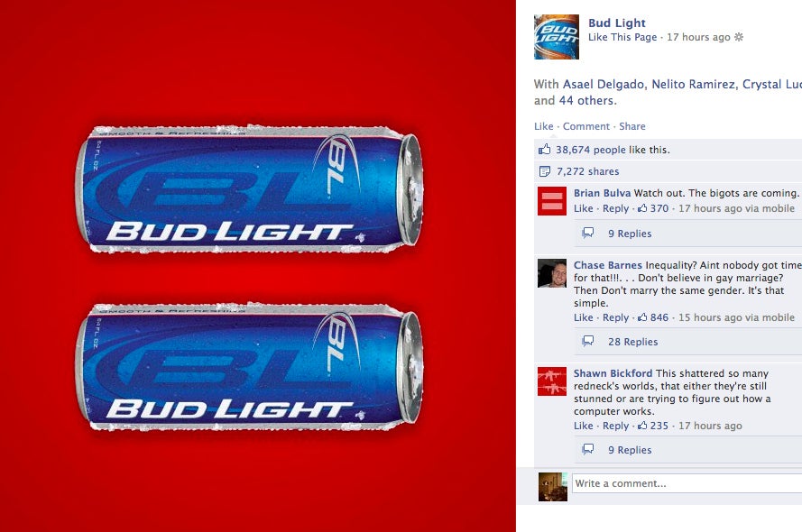Click Comment link under the post
The image size is (802, 532).
586,126
